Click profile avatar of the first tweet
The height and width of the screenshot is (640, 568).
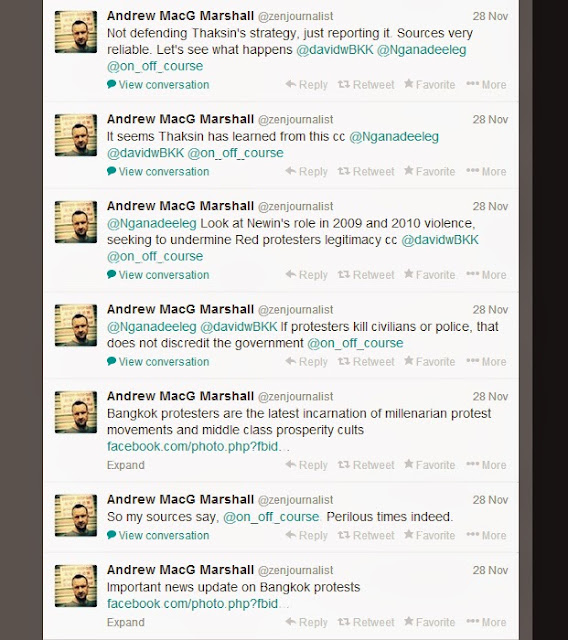point(76,32)
